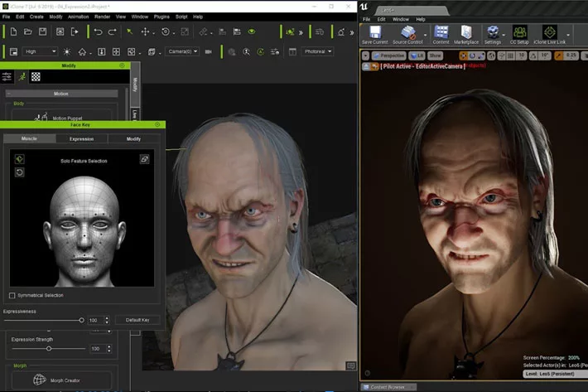Click the sun light icon in iClone
Image resolution: width=588 pixels, height=392 pixels.
click(67, 51)
